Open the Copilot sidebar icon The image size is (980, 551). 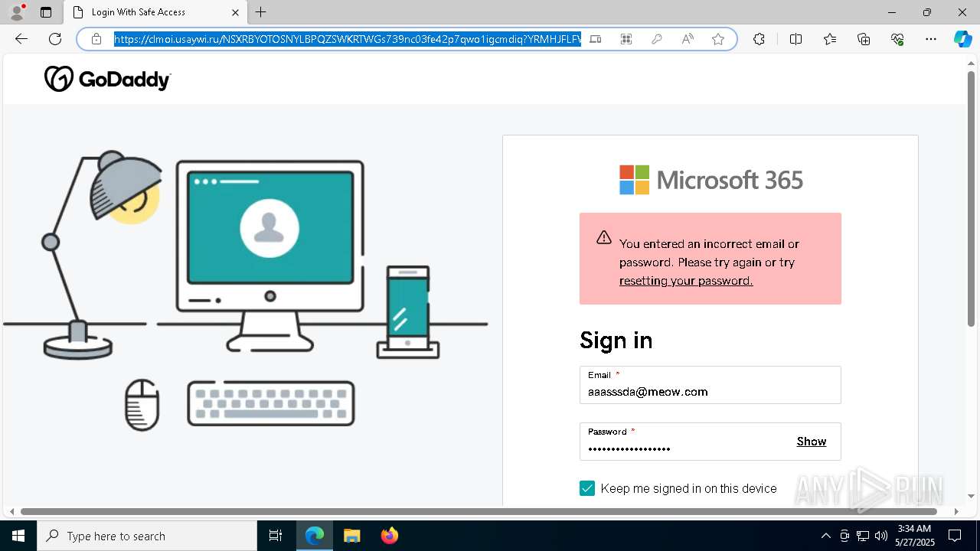click(962, 39)
